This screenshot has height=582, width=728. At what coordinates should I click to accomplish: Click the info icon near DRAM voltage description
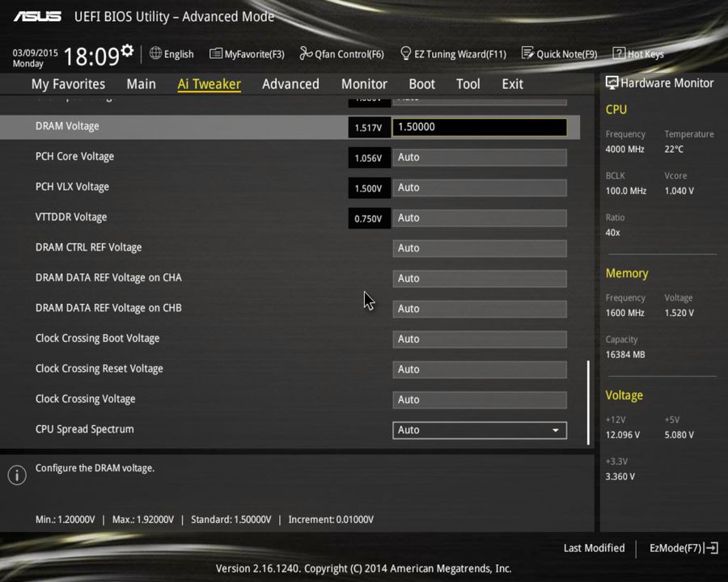[x=16, y=475]
